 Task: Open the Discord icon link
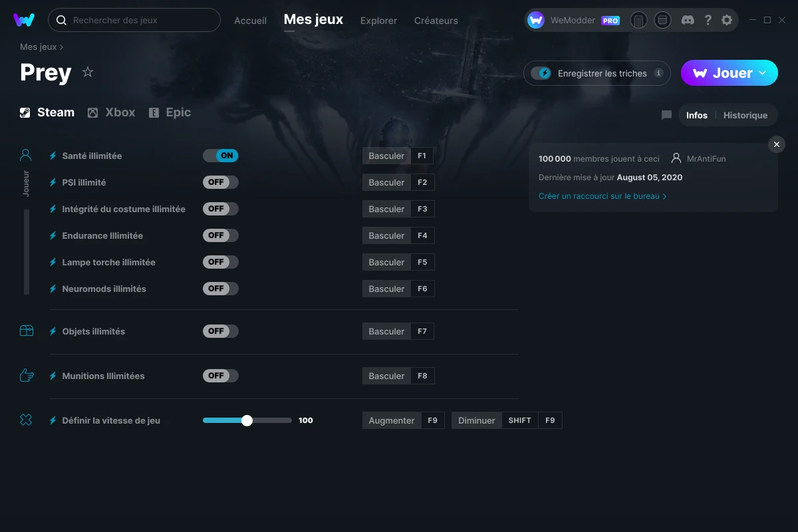click(688, 20)
